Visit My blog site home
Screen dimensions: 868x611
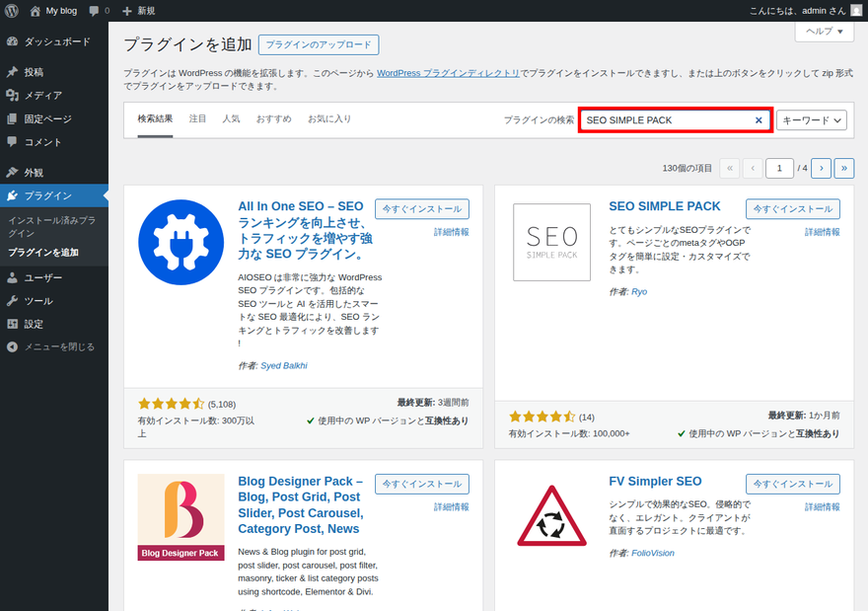[x=53, y=11]
